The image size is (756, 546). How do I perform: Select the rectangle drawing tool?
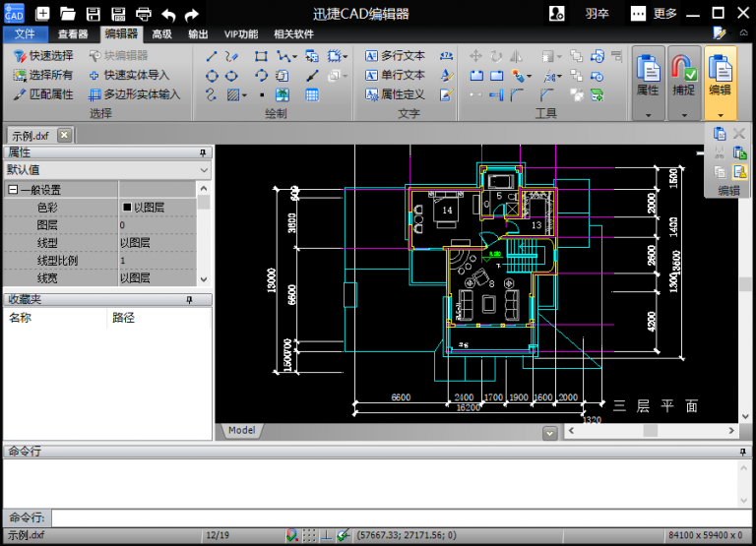click(261, 56)
